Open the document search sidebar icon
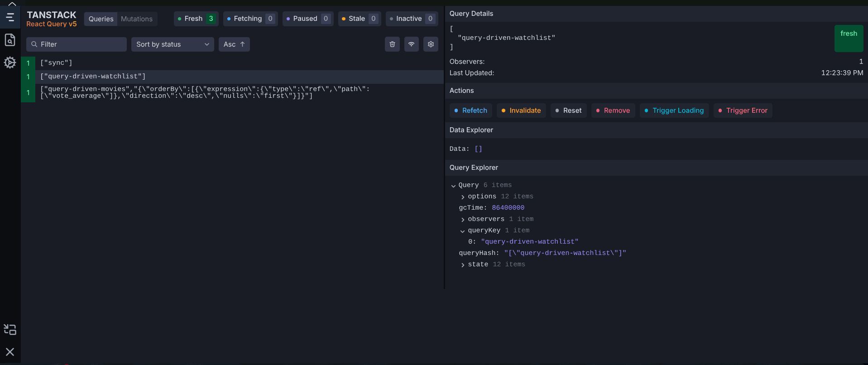 tap(10, 40)
